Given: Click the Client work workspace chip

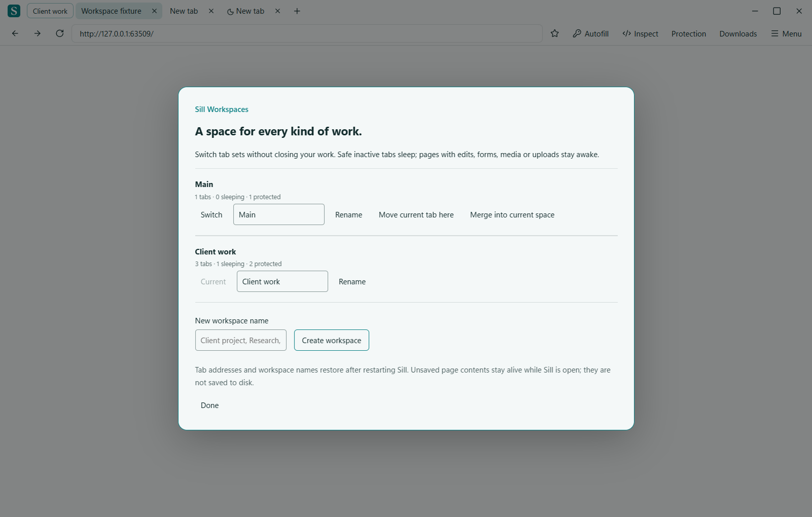Looking at the screenshot, I should pyautogui.click(x=50, y=11).
